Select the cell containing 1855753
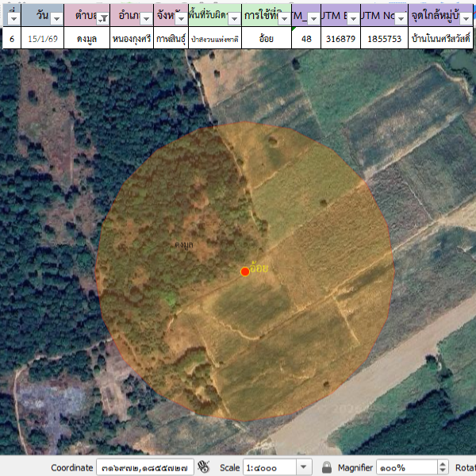The image size is (476, 476). [x=382, y=38]
